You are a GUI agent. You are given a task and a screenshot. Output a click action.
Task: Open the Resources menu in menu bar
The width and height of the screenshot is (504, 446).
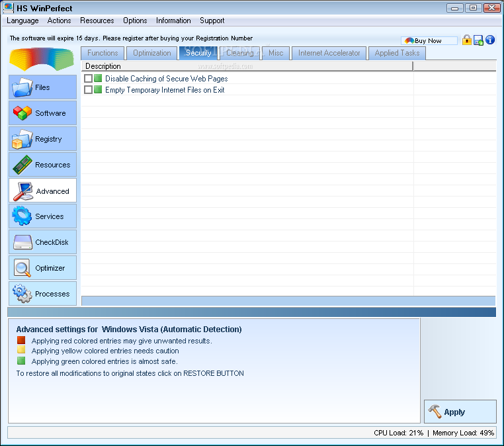(x=97, y=21)
